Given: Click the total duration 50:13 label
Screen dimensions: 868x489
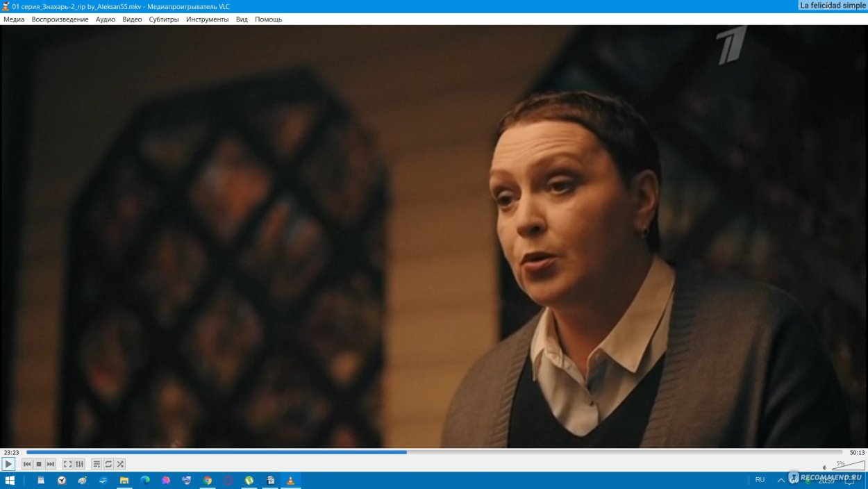Looking at the screenshot, I should pyautogui.click(x=857, y=452).
